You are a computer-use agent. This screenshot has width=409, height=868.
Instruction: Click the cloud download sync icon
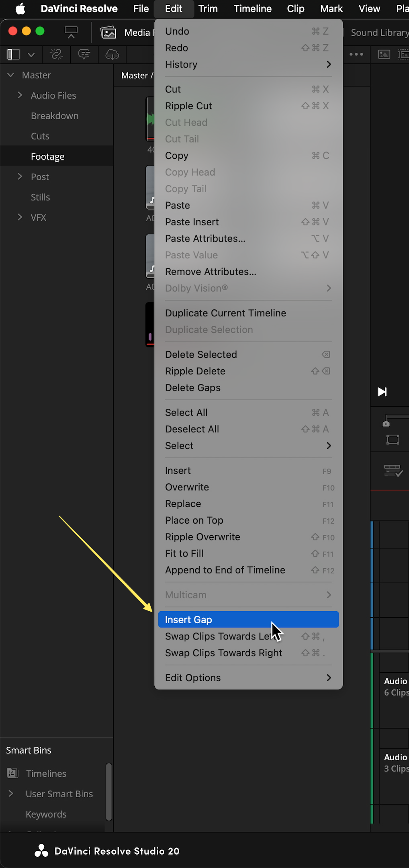(x=112, y=54)
